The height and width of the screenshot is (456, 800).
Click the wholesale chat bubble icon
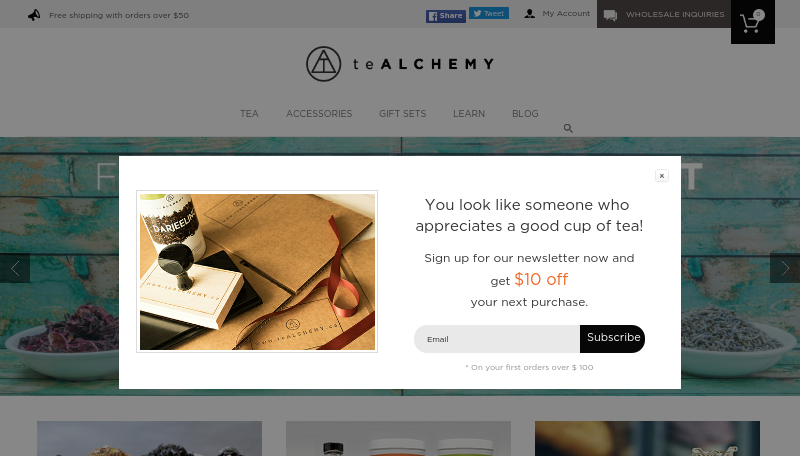(x=610, y=15)
